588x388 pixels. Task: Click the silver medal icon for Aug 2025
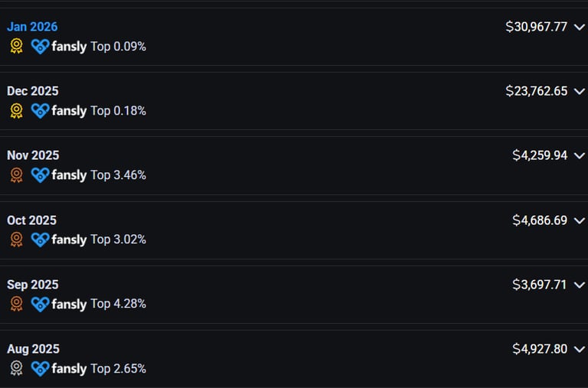point(16,369)
